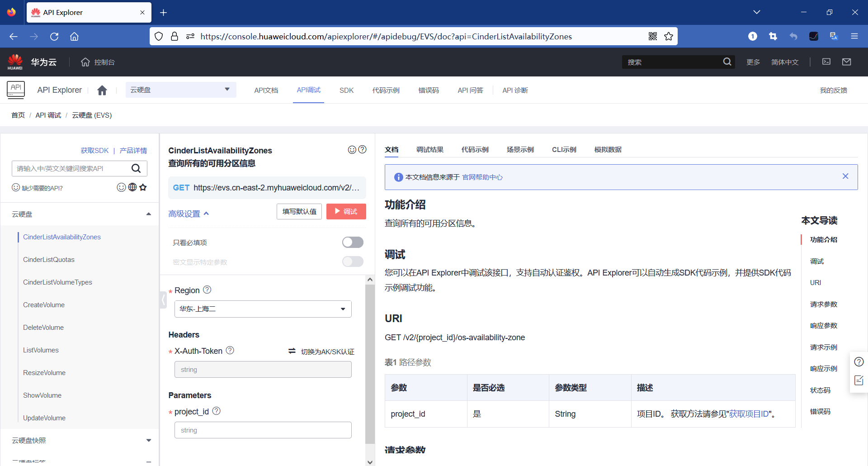Toggle the 密文显示特定参数 switch
The image size is (868, 466).
pos(353,262)
